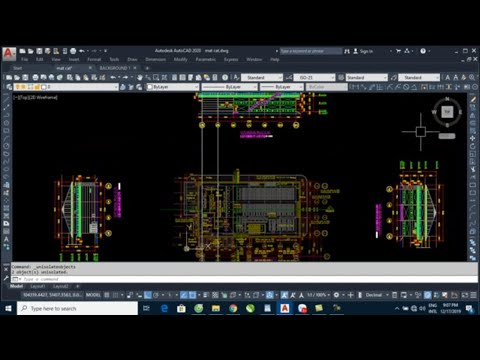The width and height of the screenshot is (480, 360).
Task: Click the ViewCube Top face
Action: 447,112
